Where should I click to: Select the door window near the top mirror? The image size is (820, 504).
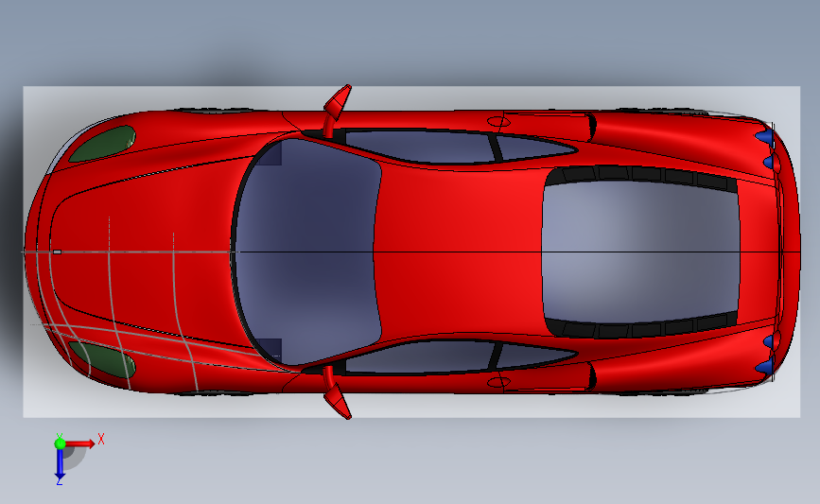pos(421,147)
